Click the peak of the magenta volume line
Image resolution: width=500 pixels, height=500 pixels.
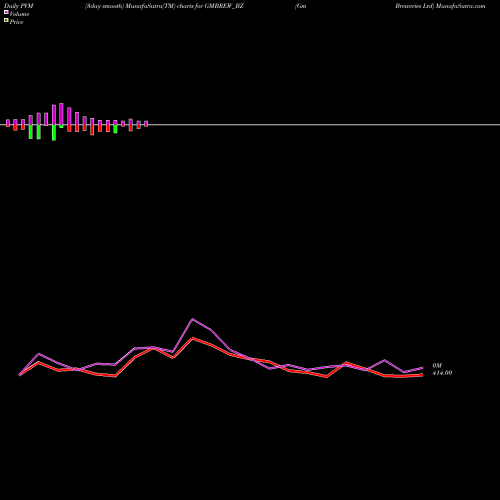point(192,319)
